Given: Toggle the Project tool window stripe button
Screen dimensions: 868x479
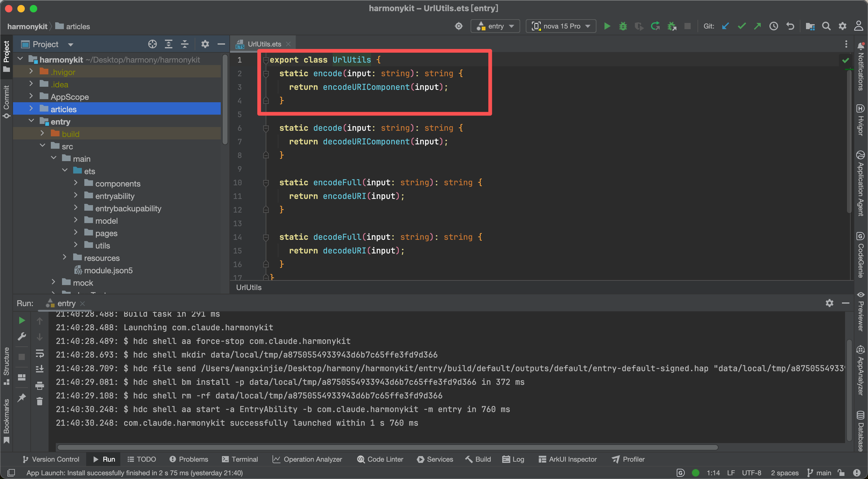Looking at the screenshot, I should tap(7, 56).
